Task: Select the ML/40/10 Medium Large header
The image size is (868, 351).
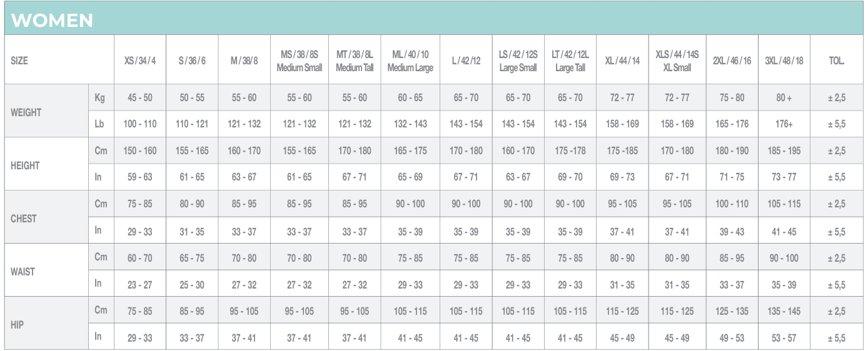Action: click(x=410, y=61)
